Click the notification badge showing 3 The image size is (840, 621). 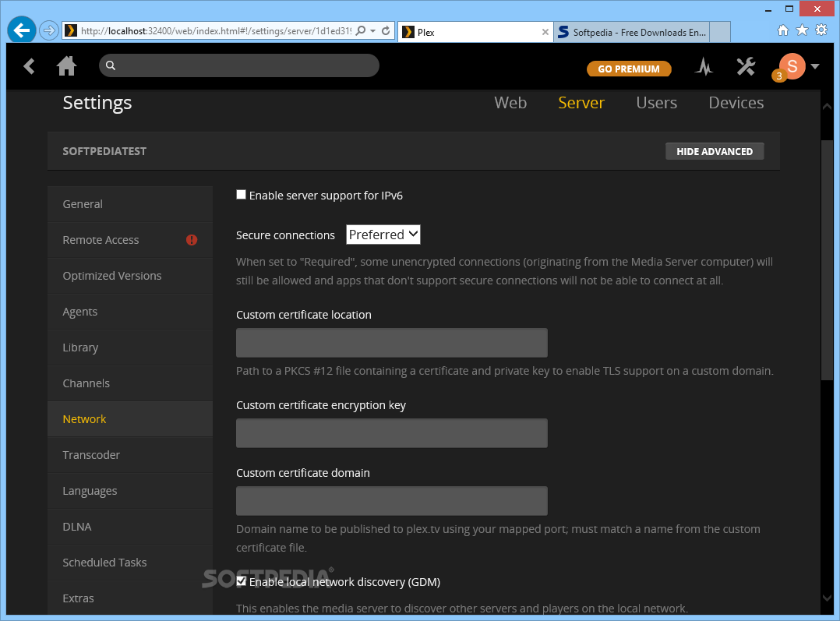coord(779,76)
